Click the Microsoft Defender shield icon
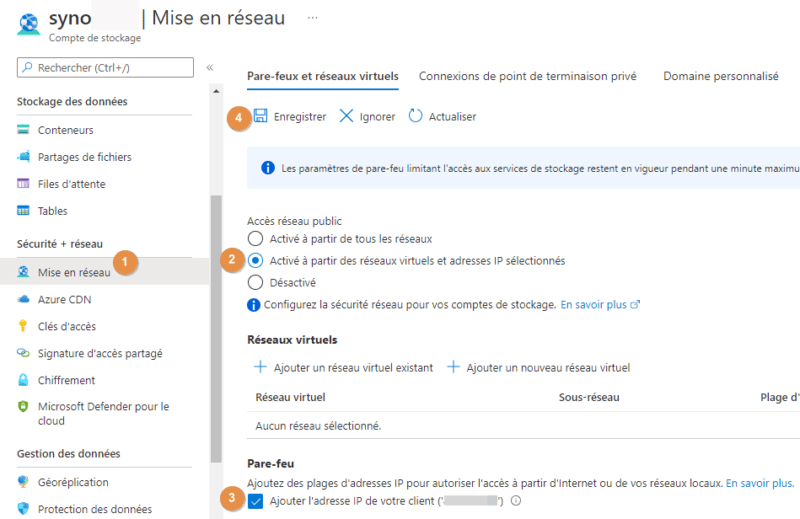This screenshot has width=800, height=519. point(23,406)
